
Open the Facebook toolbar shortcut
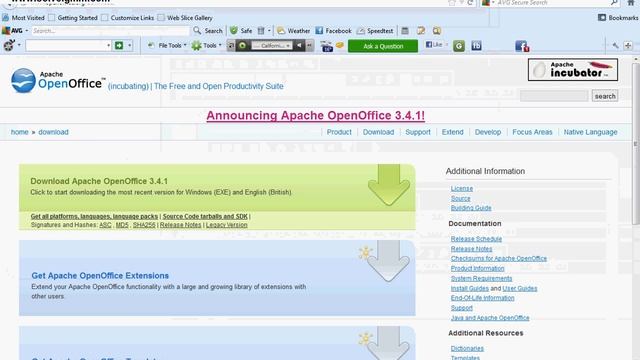click(x=333, y=31)
